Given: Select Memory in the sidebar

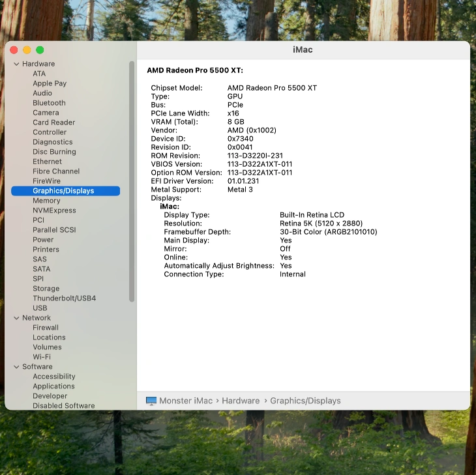Looking at the screenshot, I should tap(46, 201).
